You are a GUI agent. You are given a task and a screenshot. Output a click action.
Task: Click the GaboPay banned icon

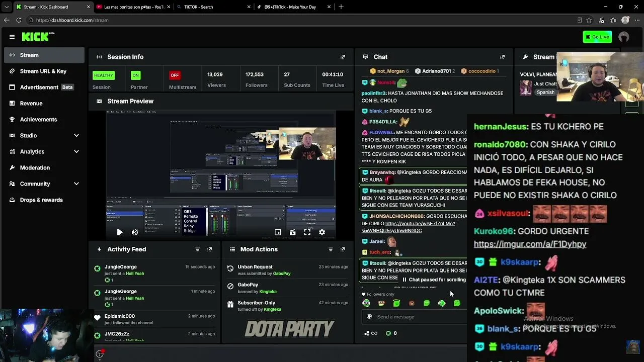(x=230, y=286)
